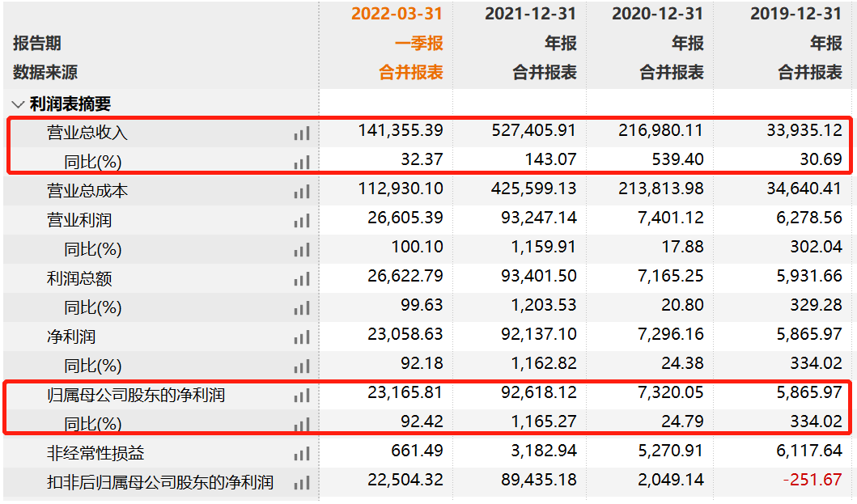This screenshot has height=504, width=857.
Task: Click the 2019-12-31 column header
Action: click(x=795, y=14)
